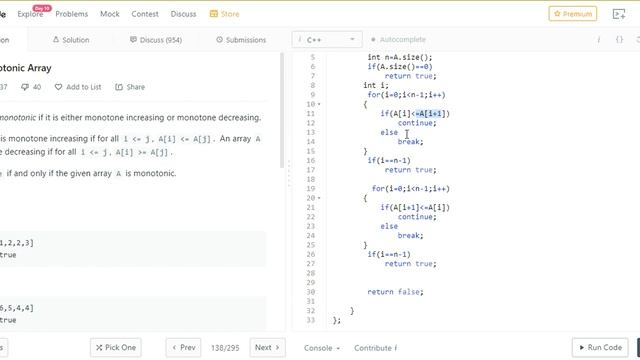Click the Store shop icon

[213, 14]
